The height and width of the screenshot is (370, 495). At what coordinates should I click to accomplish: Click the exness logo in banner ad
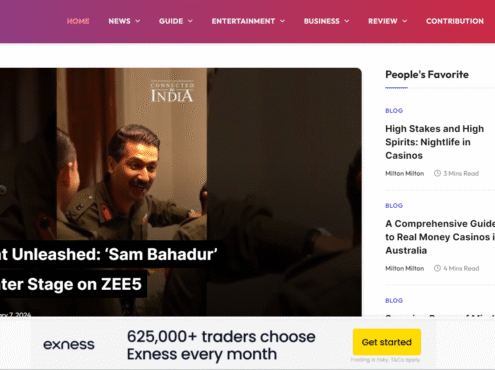[x=69, y=344]
